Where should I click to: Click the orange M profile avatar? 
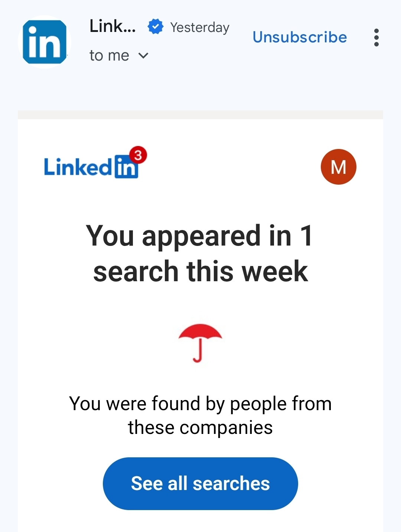(338, 167)
